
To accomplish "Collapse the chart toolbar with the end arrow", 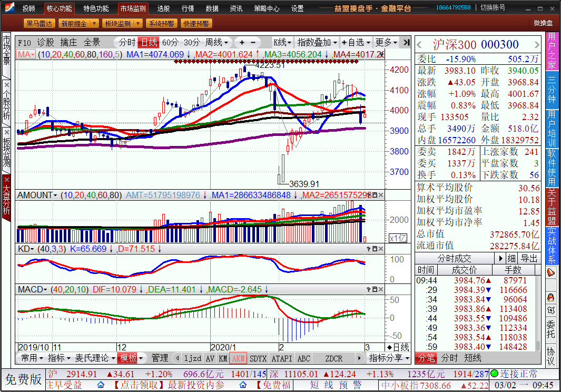I will [x=406, y=43].
